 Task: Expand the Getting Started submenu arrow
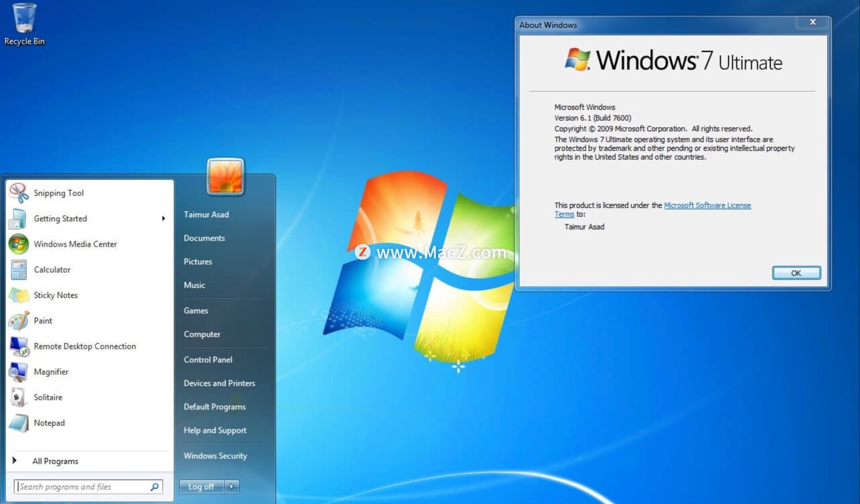pyautogui.click(x=163, y=218)
